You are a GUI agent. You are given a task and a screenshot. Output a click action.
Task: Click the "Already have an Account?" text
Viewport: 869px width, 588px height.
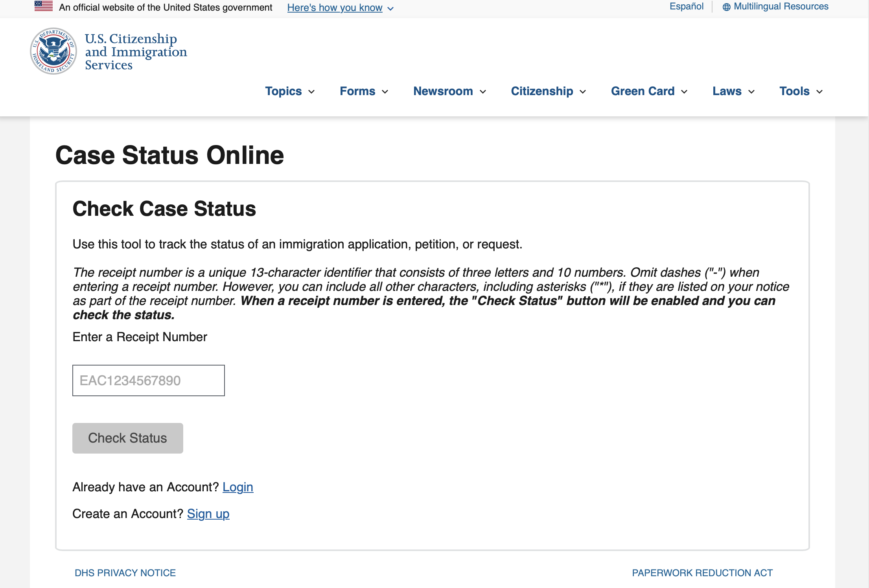pos(146,487)
